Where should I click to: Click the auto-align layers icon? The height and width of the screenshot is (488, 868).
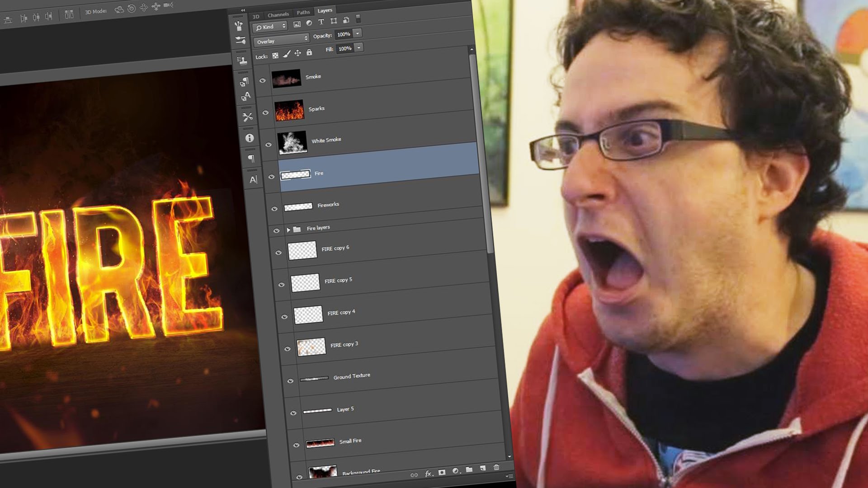[x=69, y=14]
